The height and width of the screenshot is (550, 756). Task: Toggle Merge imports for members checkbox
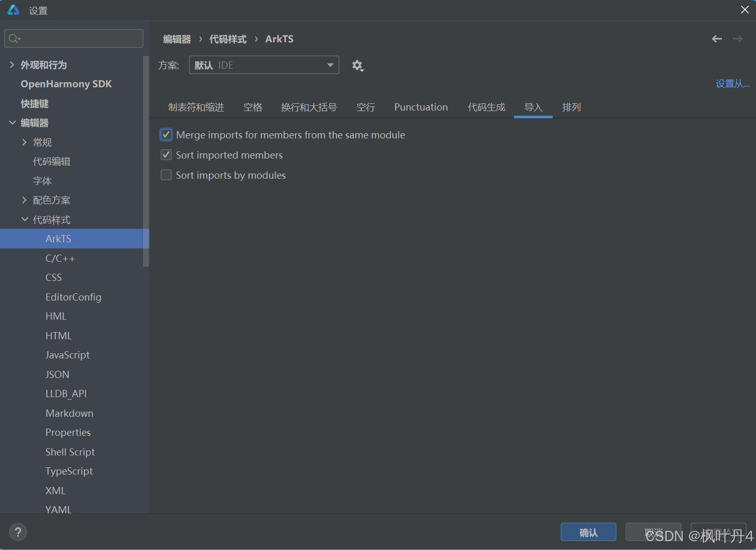(166, 135)
